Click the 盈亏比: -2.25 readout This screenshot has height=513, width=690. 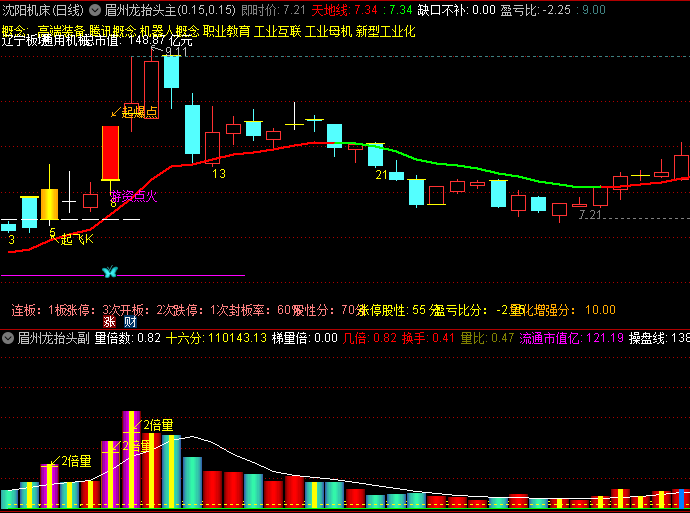tap(536, 10)
